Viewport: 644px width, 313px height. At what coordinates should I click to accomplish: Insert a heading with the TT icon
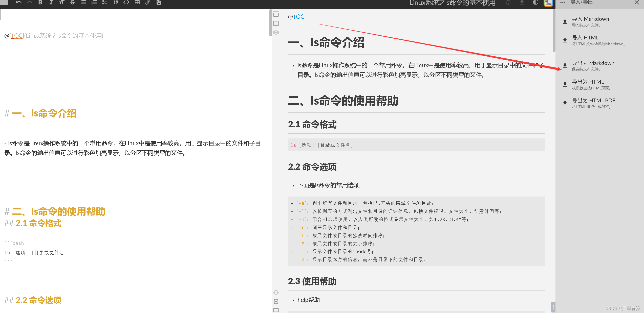click(x=62, y=2)
